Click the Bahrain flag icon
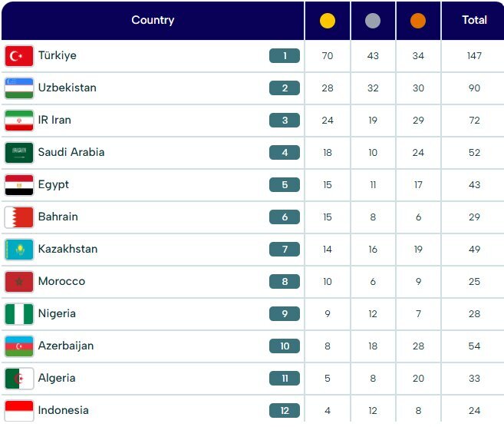This screenshot has height=427, width=504. [19, 217]
